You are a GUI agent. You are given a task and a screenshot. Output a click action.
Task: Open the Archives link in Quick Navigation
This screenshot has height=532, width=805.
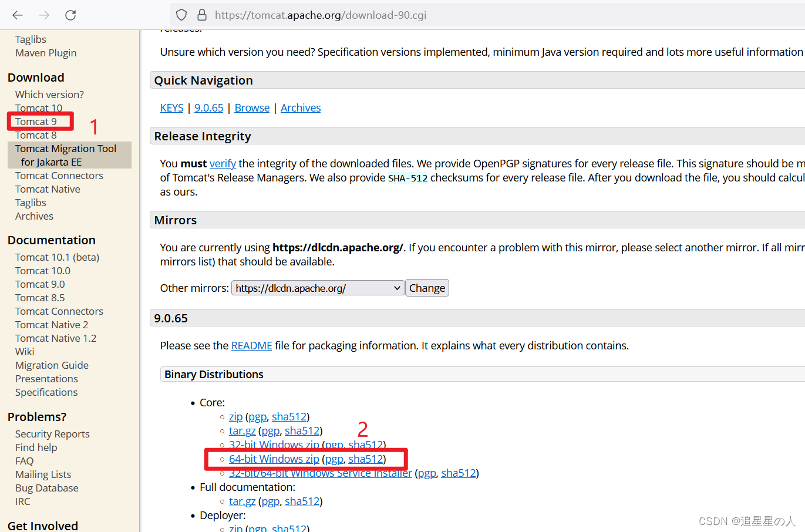301,108
